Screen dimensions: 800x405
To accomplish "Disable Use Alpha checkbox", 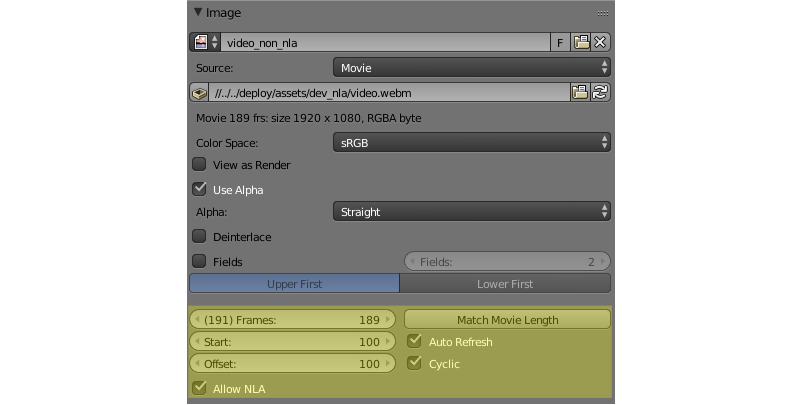I will coord(199,189).
